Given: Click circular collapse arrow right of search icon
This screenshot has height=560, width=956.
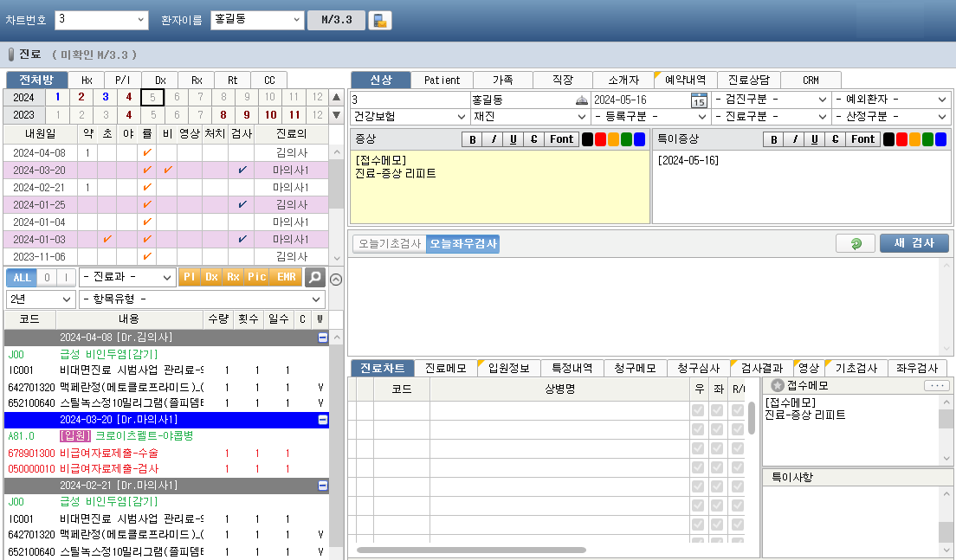Looking at the screenshot, I should [337, 279].
